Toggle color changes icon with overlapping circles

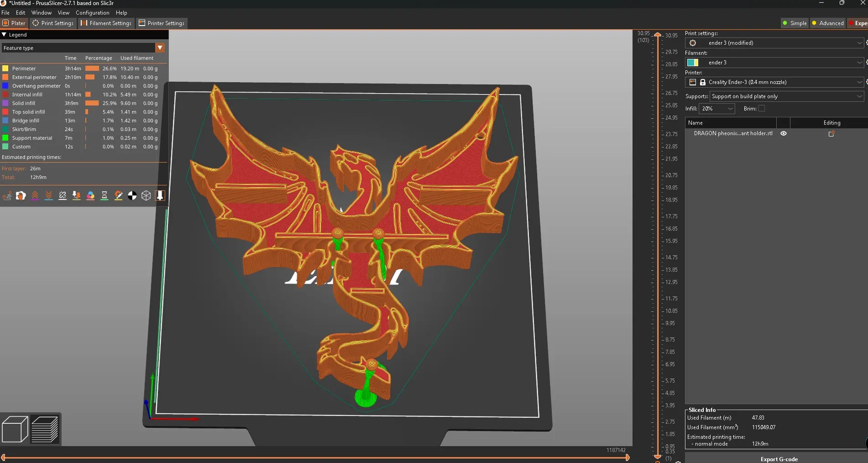pyautogui.click(x=90, y=196)
